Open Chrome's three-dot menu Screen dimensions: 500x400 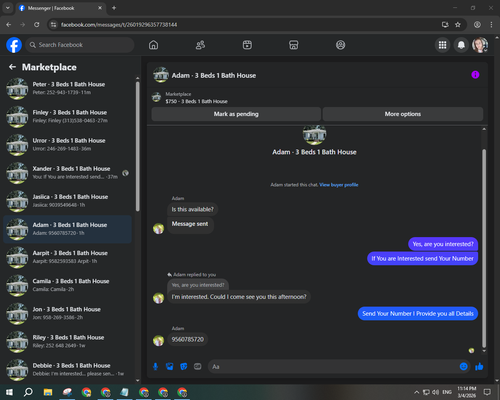(491, 25)
